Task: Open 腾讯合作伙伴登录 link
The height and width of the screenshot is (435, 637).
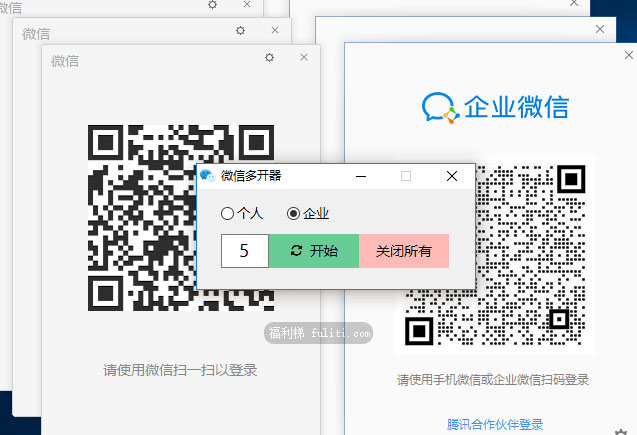Action: click(x=495, y=424)
